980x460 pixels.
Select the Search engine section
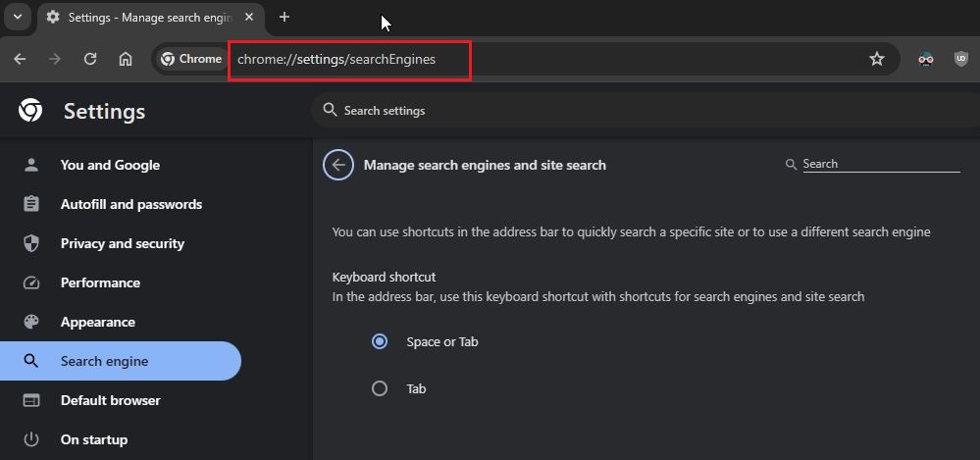click(121, 361)
